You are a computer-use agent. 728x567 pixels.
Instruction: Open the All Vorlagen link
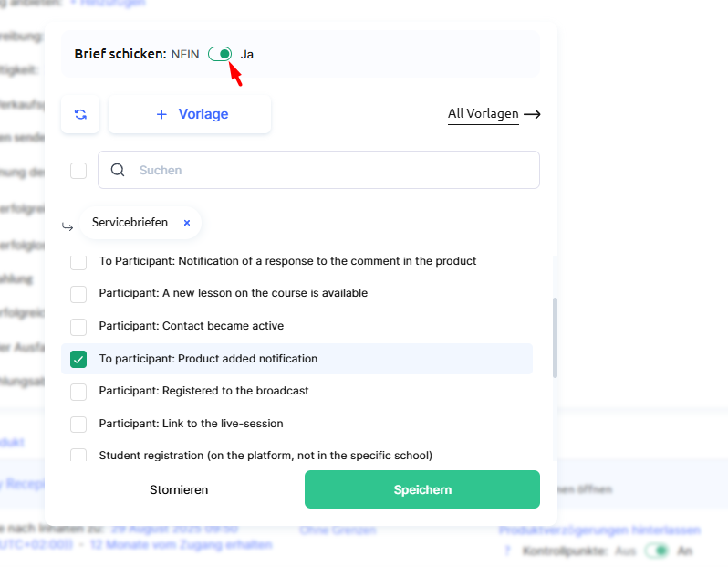(x=483, y=114)
